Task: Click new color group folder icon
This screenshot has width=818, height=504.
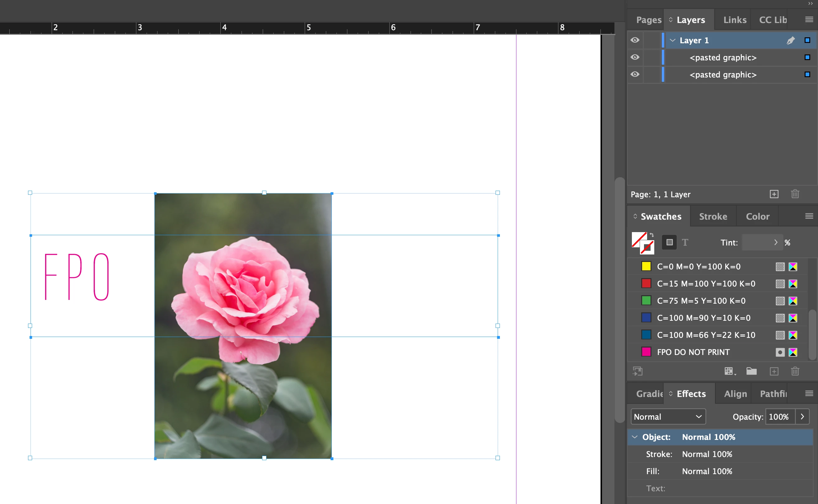Action: point(751,371)
